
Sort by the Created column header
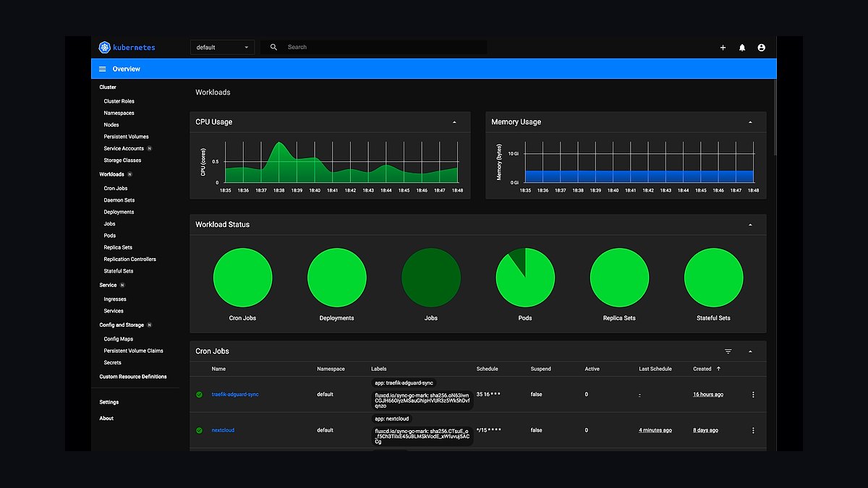click(x=702, y=369)
